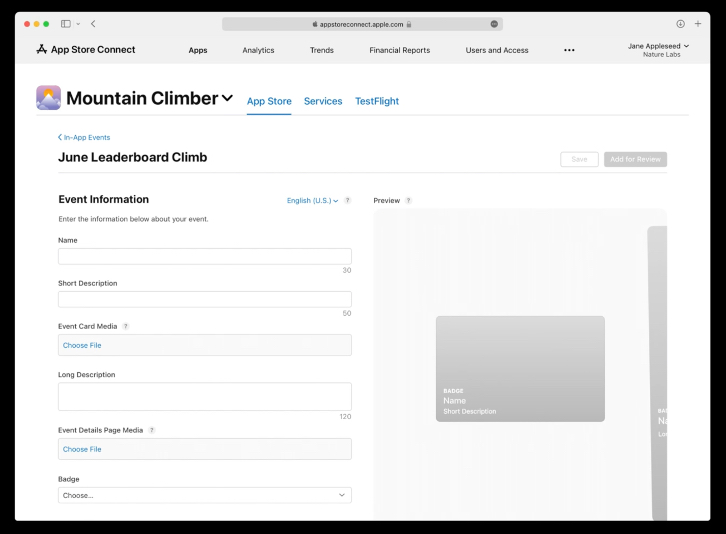Image resolution: width=726 pixels, height=534 pixels.
Task: Open the Trends menu
Action: click(322, 50)
